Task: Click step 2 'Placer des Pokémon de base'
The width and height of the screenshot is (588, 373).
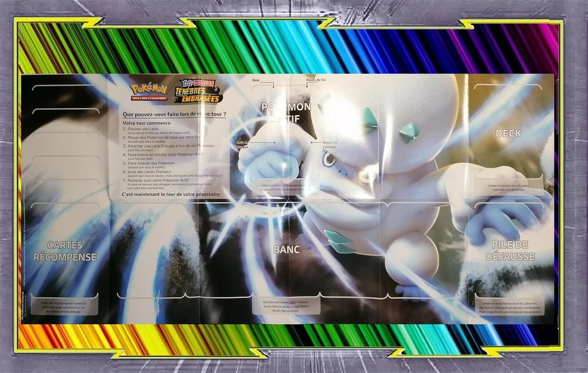Action: pyautogui.click(x=162, y=139)
